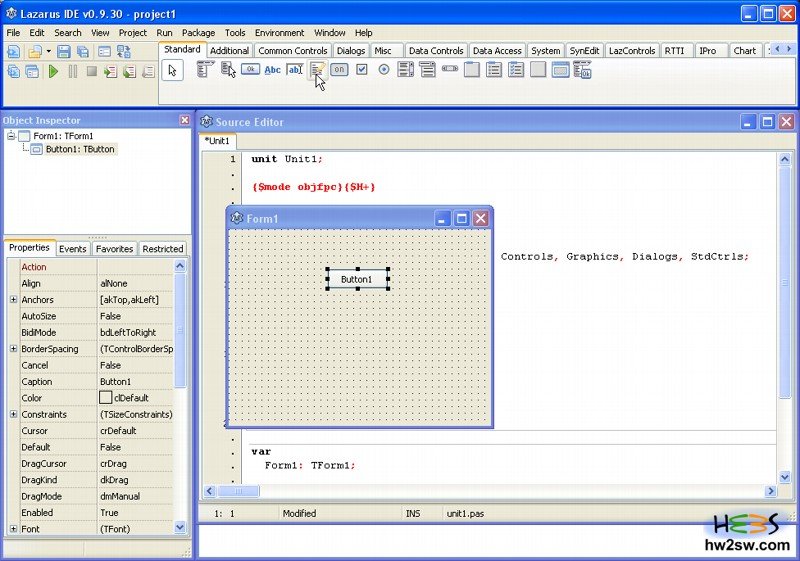The height and width of the screenshot is (561, 800).
Task: Open the Restricted tab in Object Inspector
Action: click(163, 249)
